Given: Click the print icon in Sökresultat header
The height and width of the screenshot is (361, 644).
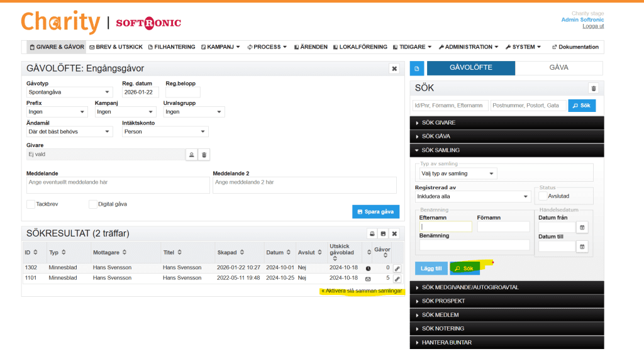Looking at the screenshot, I should 372,233.
